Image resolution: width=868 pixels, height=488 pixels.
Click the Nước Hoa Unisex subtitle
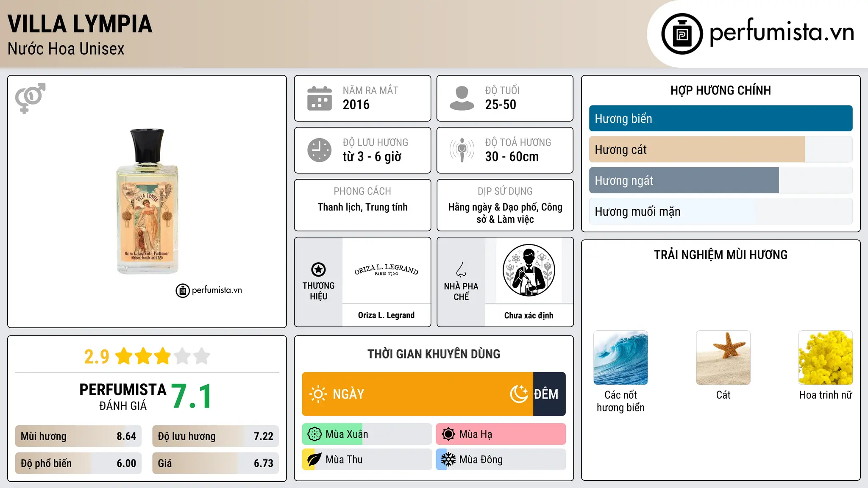point(66,49)
